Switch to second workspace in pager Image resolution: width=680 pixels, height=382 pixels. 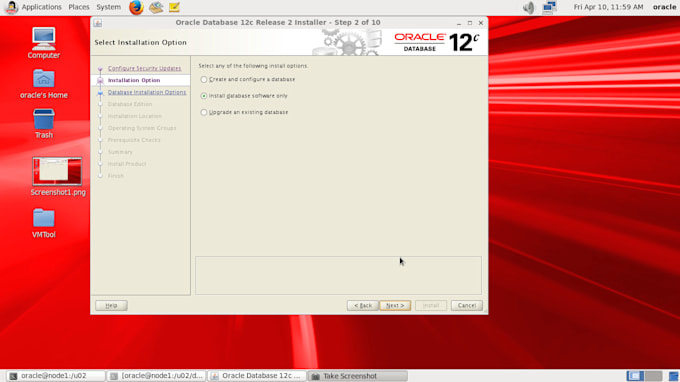(653, 376)
